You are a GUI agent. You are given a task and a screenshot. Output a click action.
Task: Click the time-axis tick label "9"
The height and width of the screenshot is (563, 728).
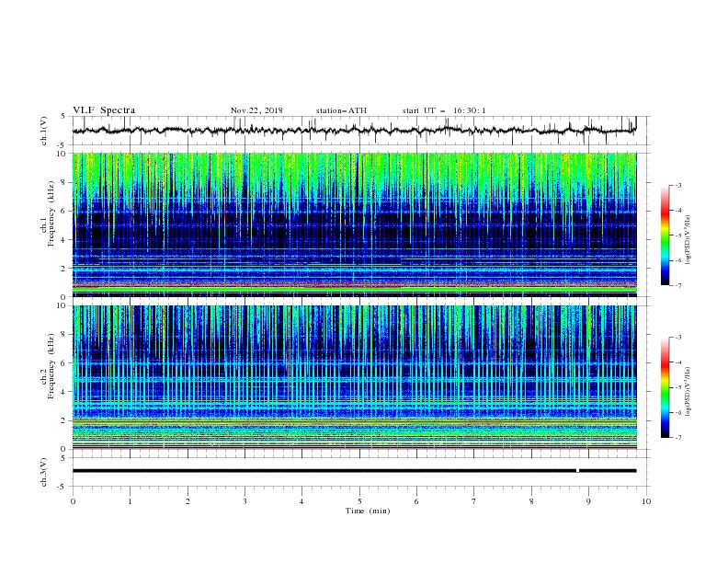[588, 501]
